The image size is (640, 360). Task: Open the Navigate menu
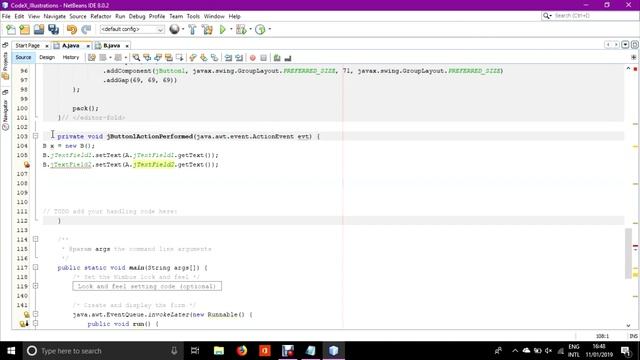click(55, 16)
